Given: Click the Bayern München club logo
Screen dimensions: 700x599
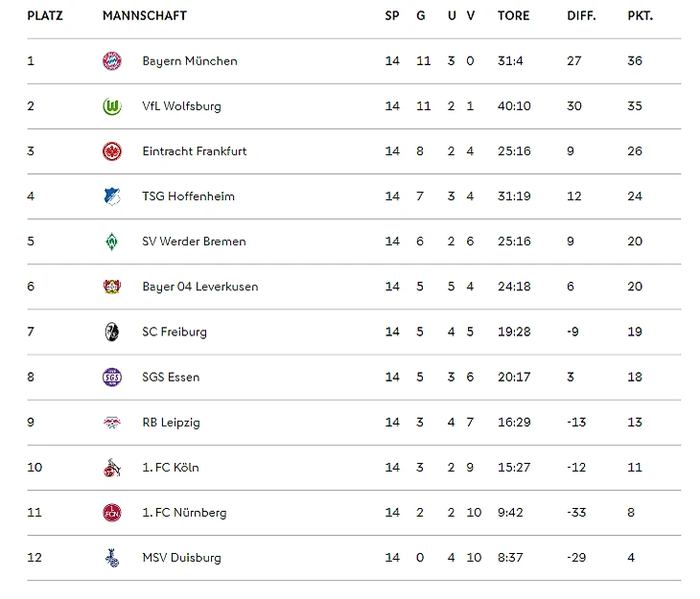Looking at the screenshot, I should click(x=112, y=61).
